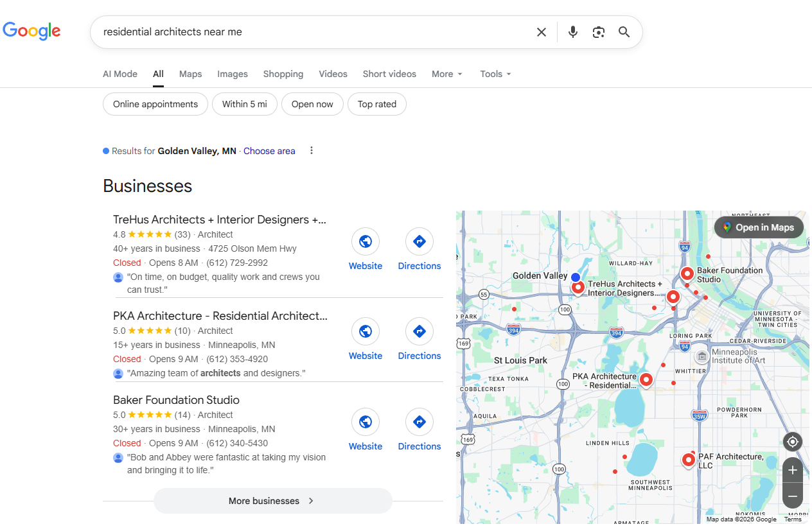The image size is (812, 531).
Task: Switch to the Images tab
Action: point(233,74)
